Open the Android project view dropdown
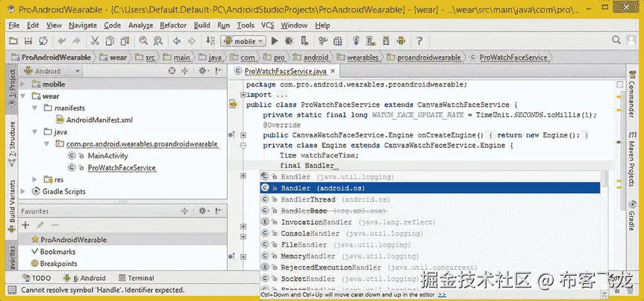Screen dimensions: 644x301 tap(52, 71)
